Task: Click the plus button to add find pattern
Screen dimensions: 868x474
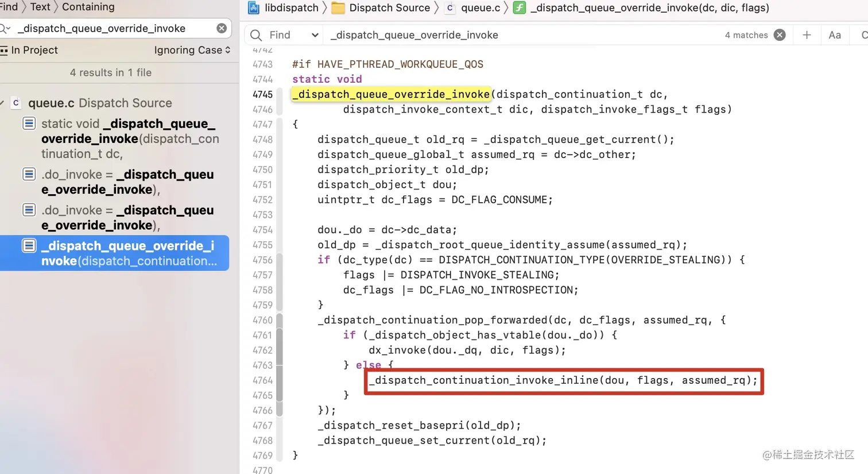Action: [807, 35]
